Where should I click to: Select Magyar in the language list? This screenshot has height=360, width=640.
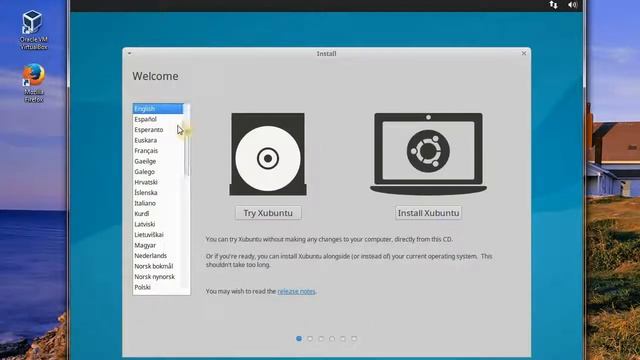(x=158, y=245)
